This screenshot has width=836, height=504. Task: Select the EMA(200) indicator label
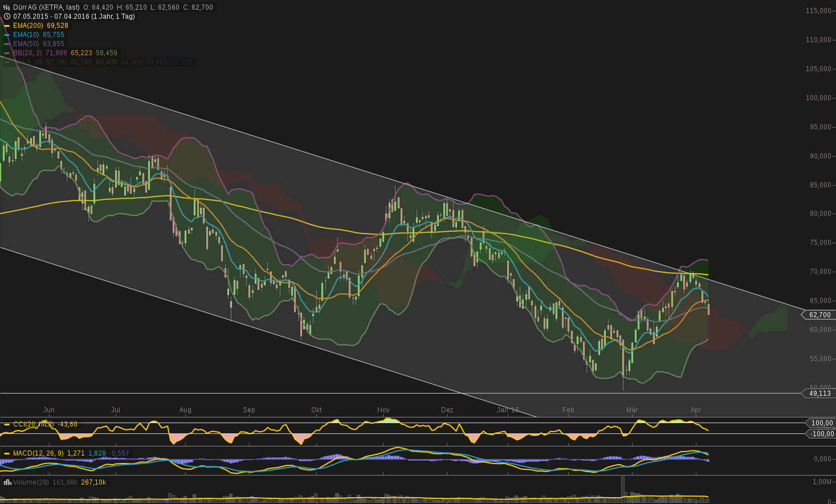click(x=28, y=26)
